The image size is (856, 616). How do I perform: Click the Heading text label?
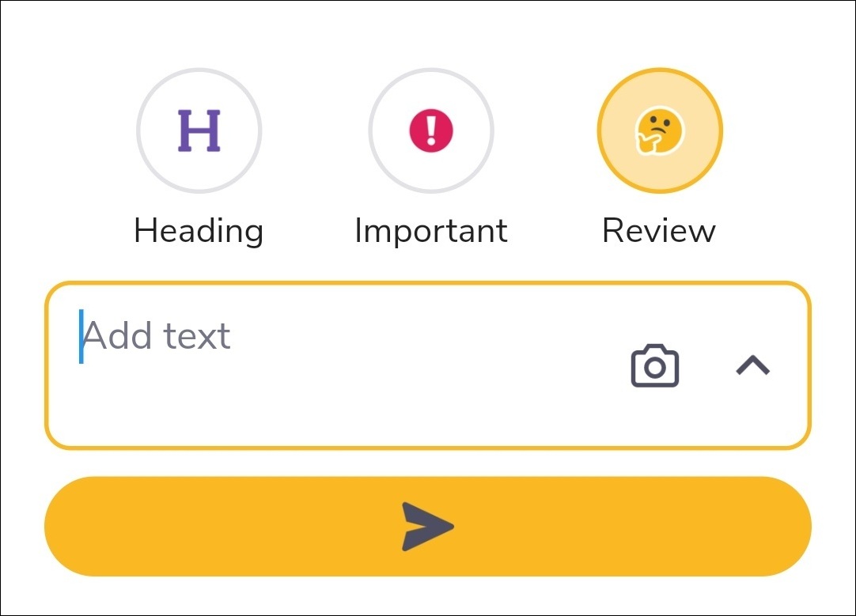click(199, 231)
